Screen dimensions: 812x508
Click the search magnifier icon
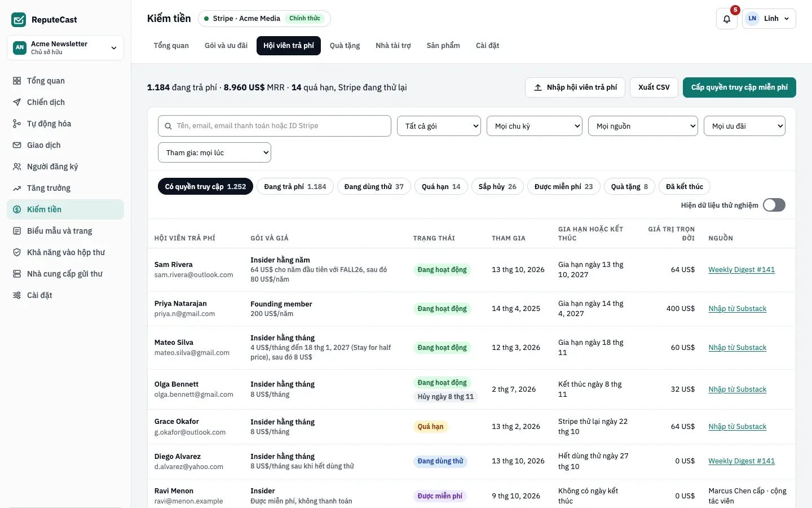168,126
